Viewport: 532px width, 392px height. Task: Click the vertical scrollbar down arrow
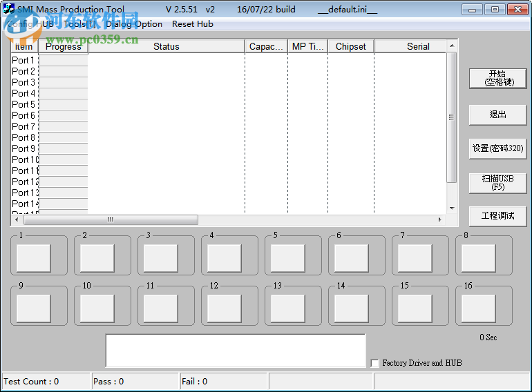(452, 208)
